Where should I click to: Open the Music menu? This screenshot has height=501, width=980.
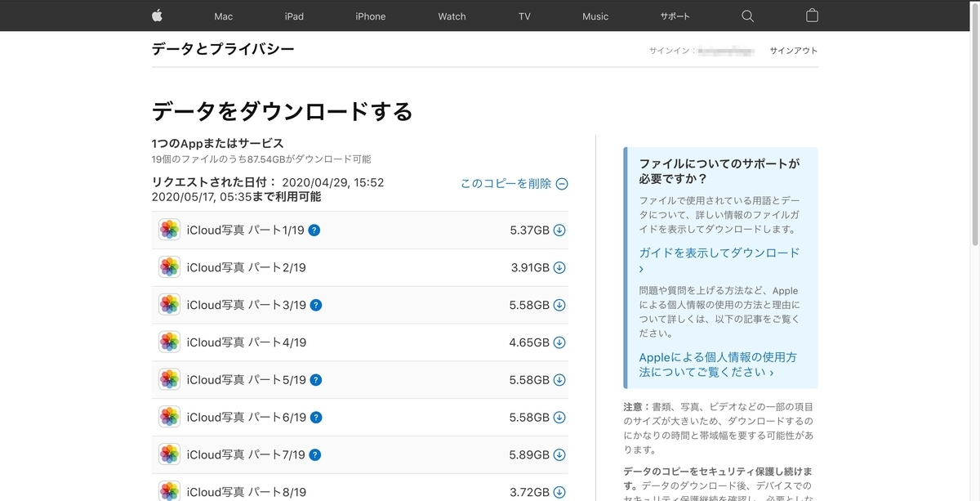(595, 16)
